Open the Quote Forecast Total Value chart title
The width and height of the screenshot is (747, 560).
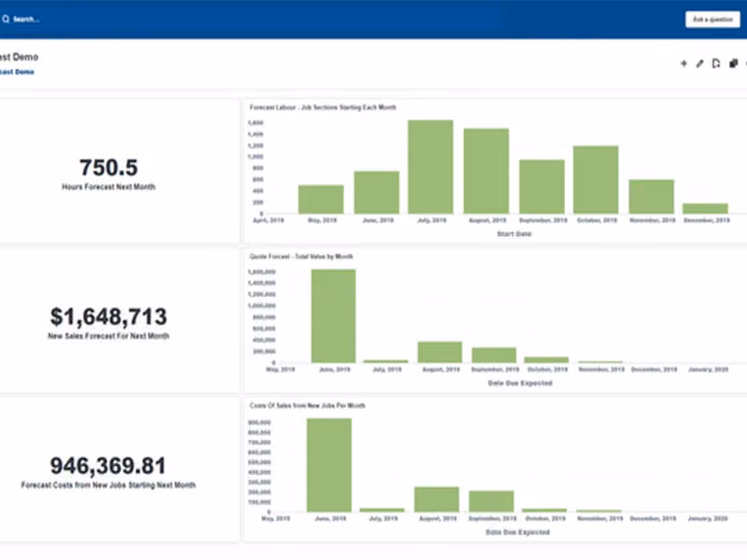click(301, 257)
